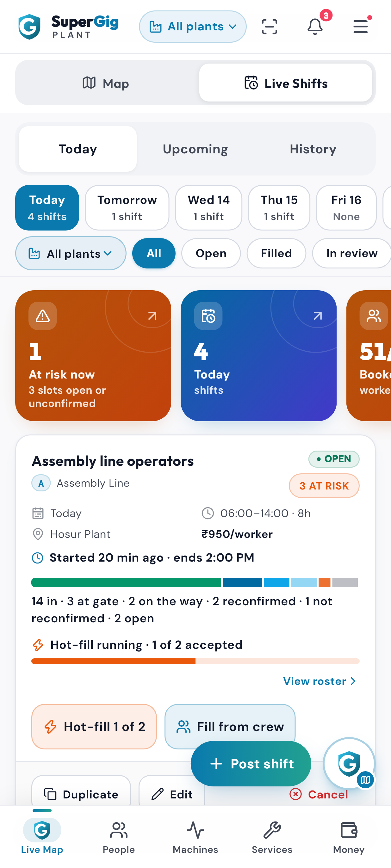391x868 pixels.
Task: Tap the lightning icon beside Hot-fill running
Action: 38,645
